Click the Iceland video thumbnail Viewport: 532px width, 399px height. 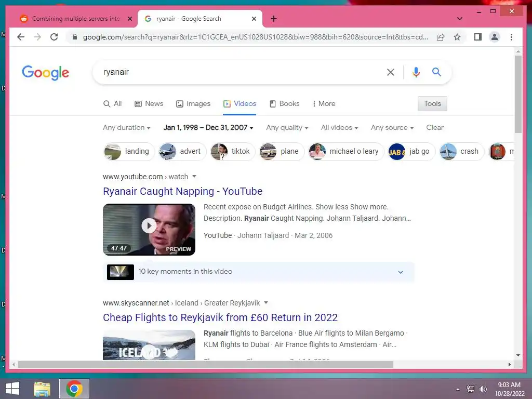click(x=149, y=345)
